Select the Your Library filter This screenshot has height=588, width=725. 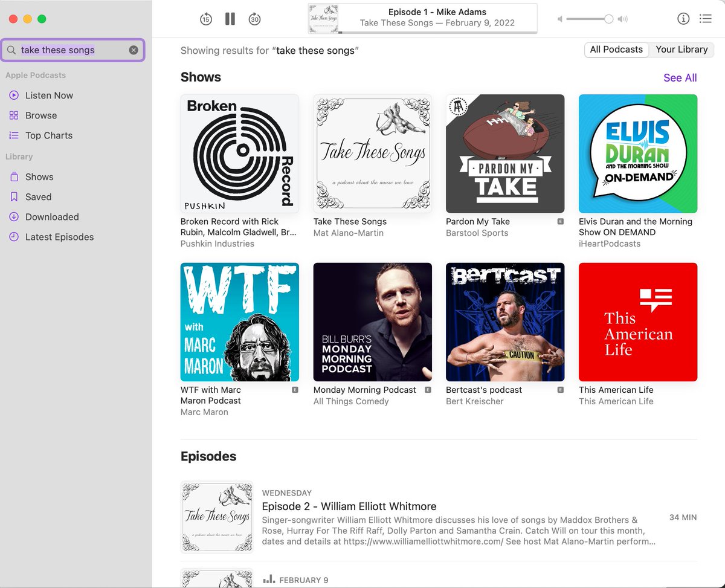point(681,50)
